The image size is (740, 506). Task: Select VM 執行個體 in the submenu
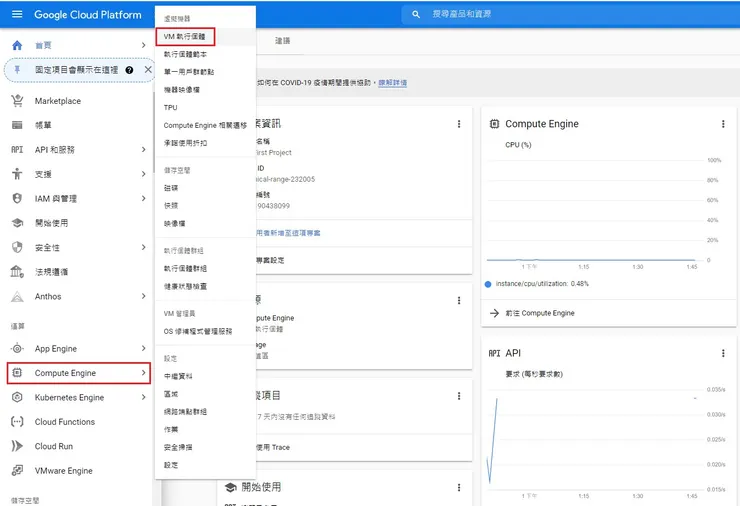(205, 36)
